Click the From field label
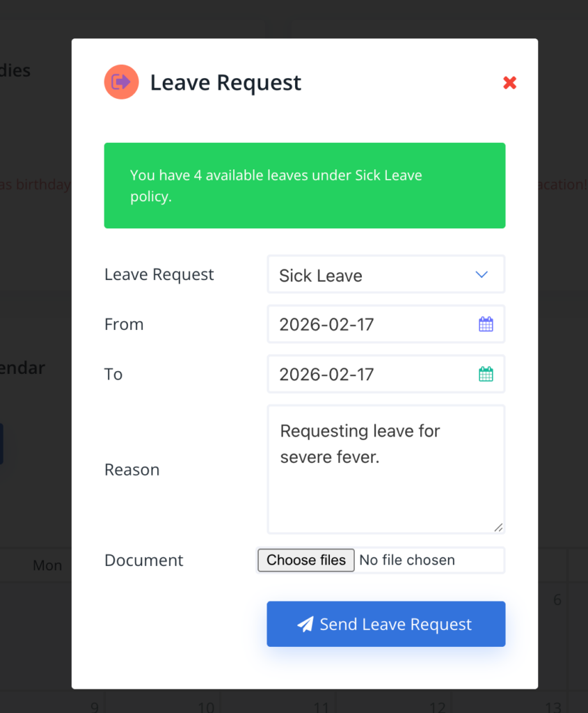The image size is (588, 713). click(x=124, y=324)
